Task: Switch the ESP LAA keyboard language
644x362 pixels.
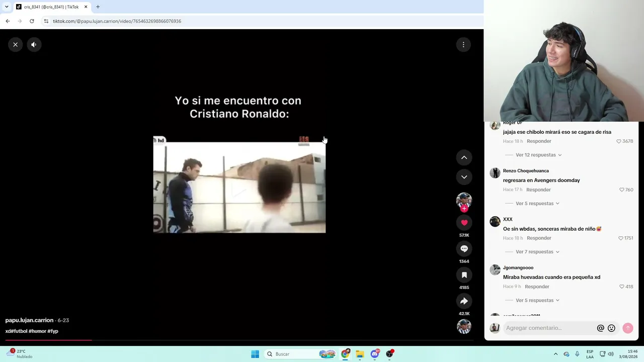Action: click(x=590, y=354)
